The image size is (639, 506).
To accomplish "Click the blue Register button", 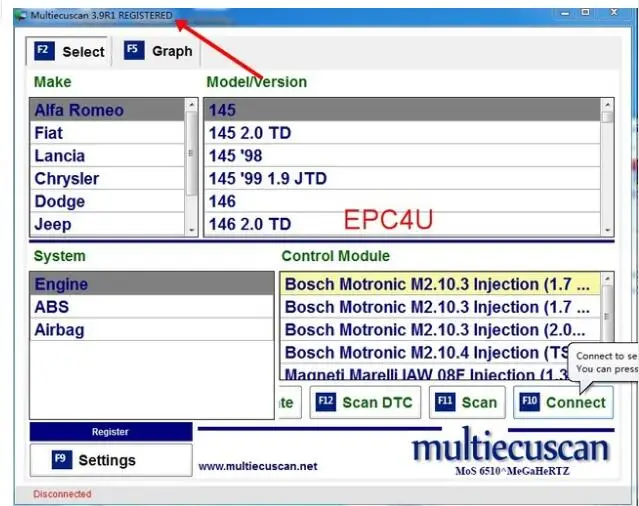I will point(111,432).
